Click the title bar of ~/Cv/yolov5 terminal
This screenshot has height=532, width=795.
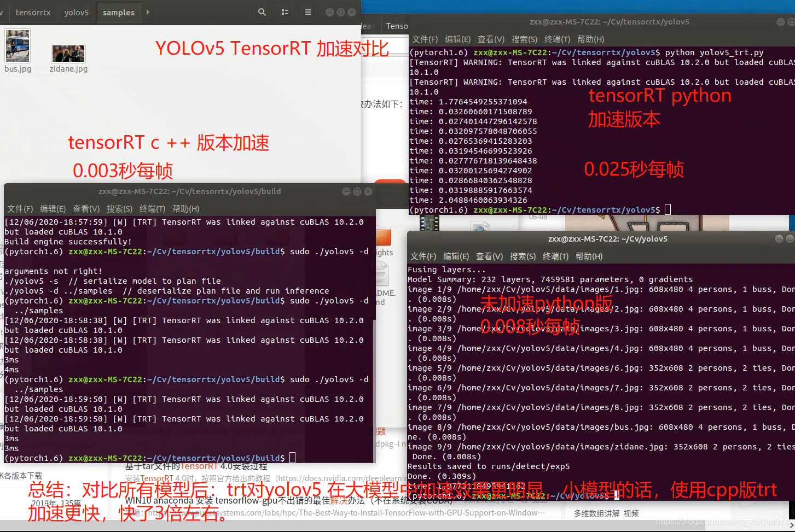(601, 239)
